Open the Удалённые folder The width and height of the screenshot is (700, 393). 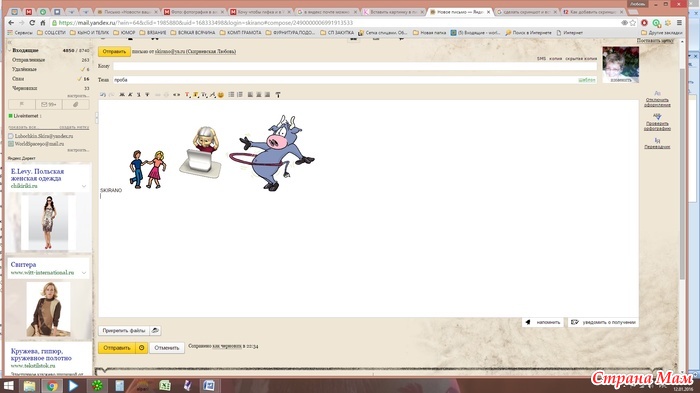point(25,69)
